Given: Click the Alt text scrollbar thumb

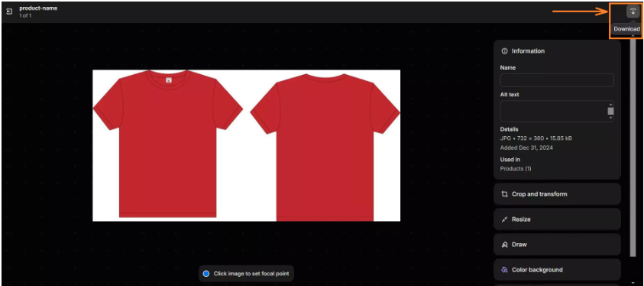Looking at the screenshot, I should pyautogui.click(x=610, y=111).
